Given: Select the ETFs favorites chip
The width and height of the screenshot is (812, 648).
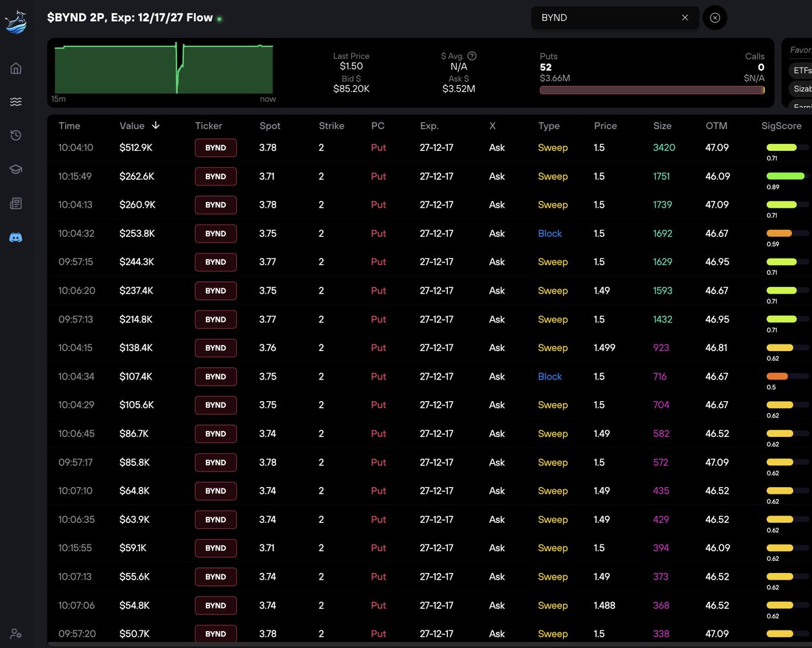Looking at the screenshot, I should (x=800, y=70).
